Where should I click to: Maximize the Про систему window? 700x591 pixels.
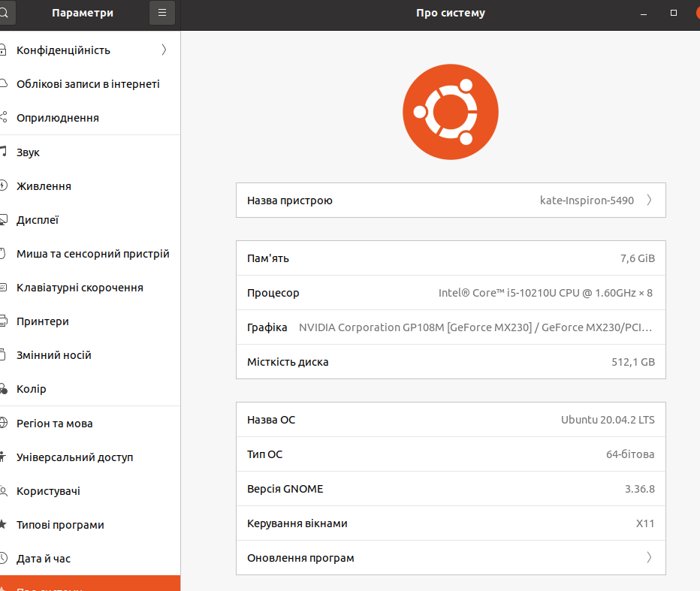(x=674, y=13)
